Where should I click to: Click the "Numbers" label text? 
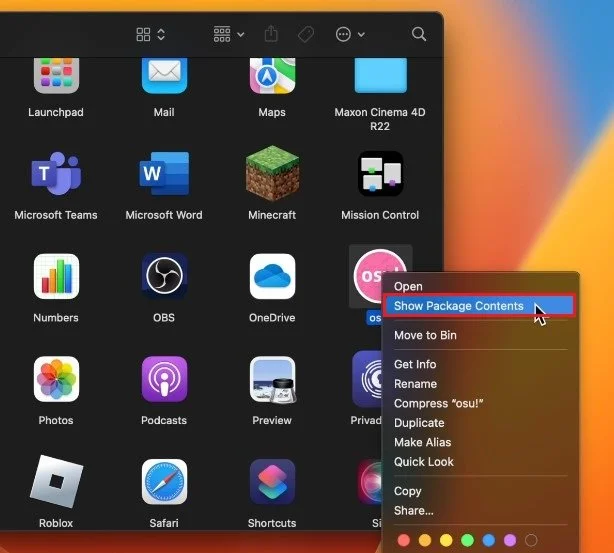pos(56,318)
